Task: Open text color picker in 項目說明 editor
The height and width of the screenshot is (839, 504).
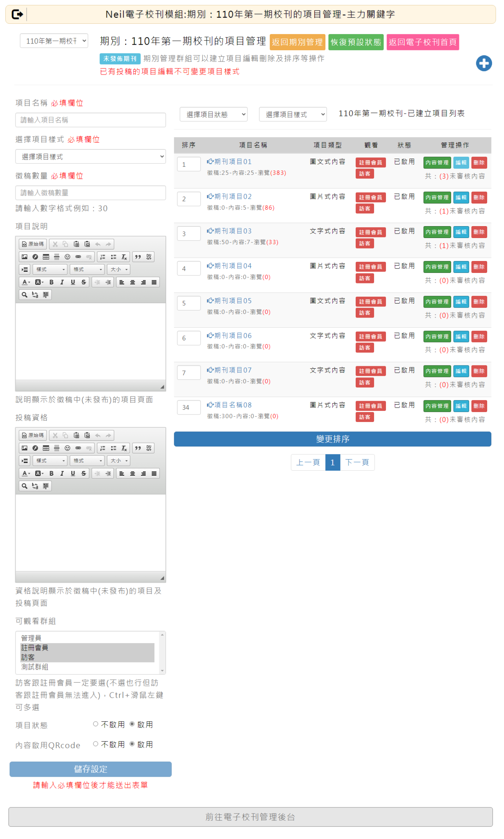Action: 26,282
